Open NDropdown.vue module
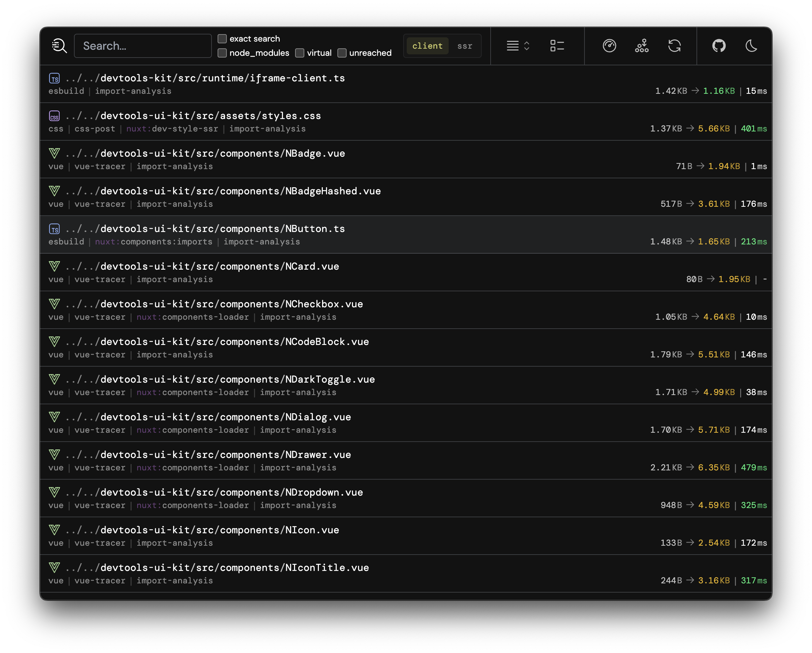 pyautogui.click(x=406, y=498)
